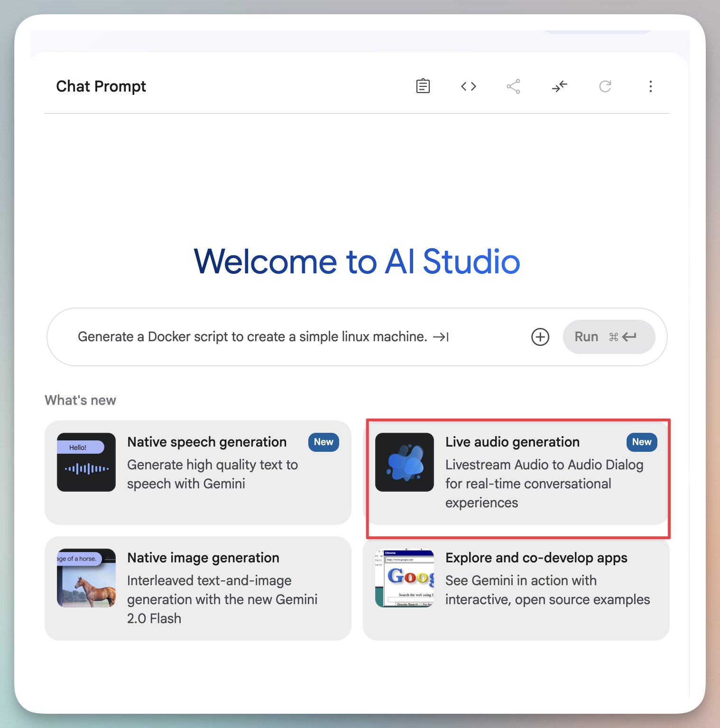Click the New badge on Native speech generation
The image size is (720, 728).
pos(323,442)
